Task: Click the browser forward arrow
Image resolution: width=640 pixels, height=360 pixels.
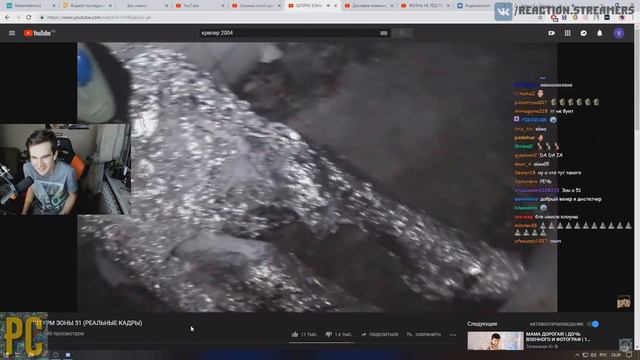Action: pos(18,18)
